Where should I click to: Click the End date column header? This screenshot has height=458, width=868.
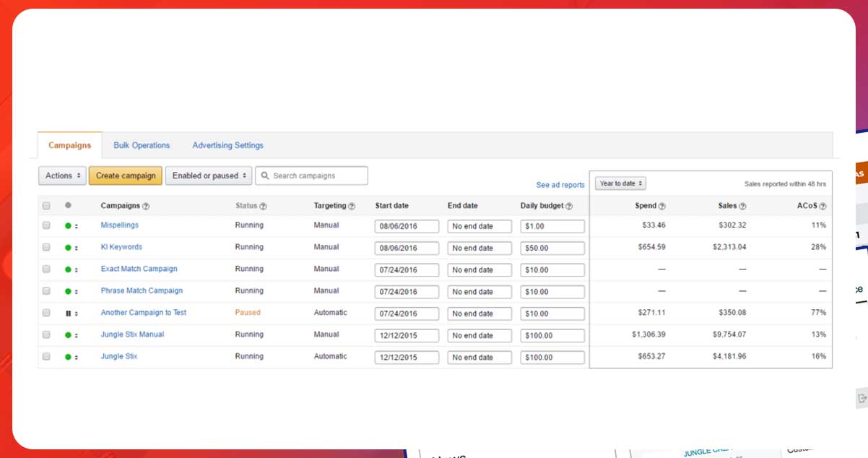tap(463, 206)
